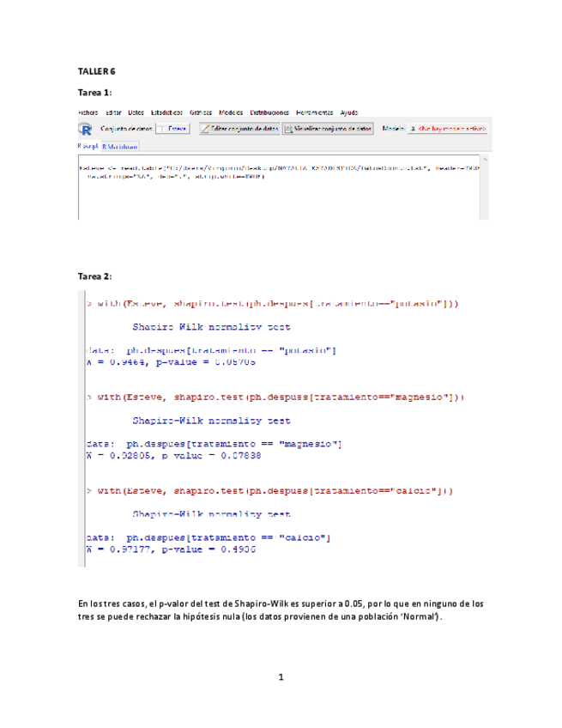This screenshot has height=728, width=562.
Task: Click Visualizar conjunto de datos button
Action: (x=328, y=129)
